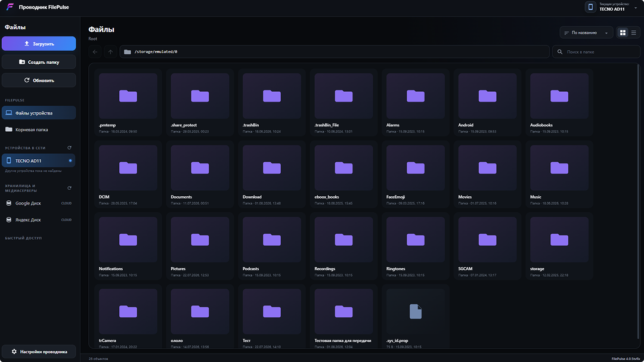Select the .sys_id.prop file icon
This screenshot has height=362, width=644.
point(416,311)
